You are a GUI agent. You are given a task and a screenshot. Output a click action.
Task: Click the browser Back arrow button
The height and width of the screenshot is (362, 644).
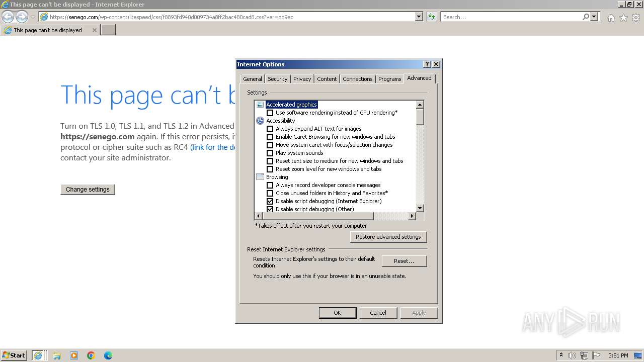[8, 17]
